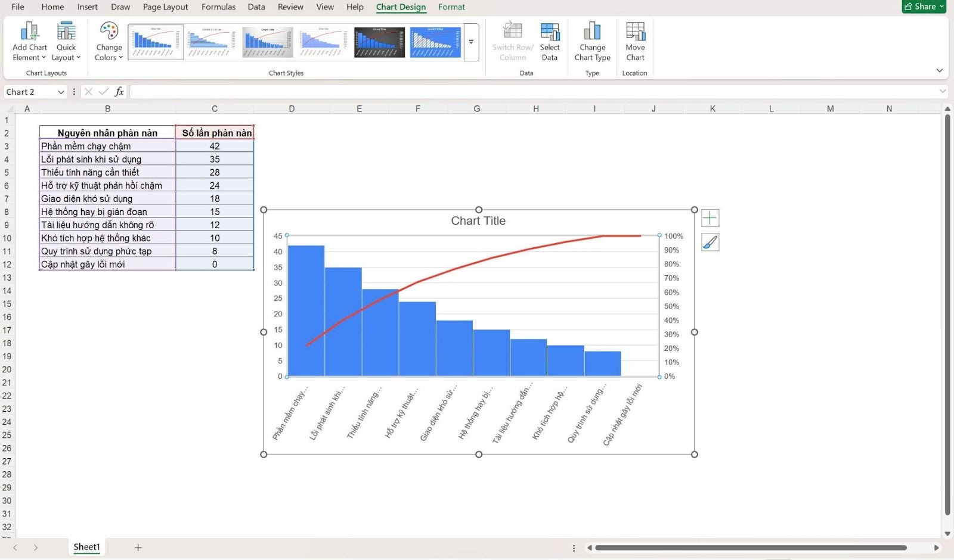Add a new sheet with the plus button
Screen dimensions: 954x560
138,547
